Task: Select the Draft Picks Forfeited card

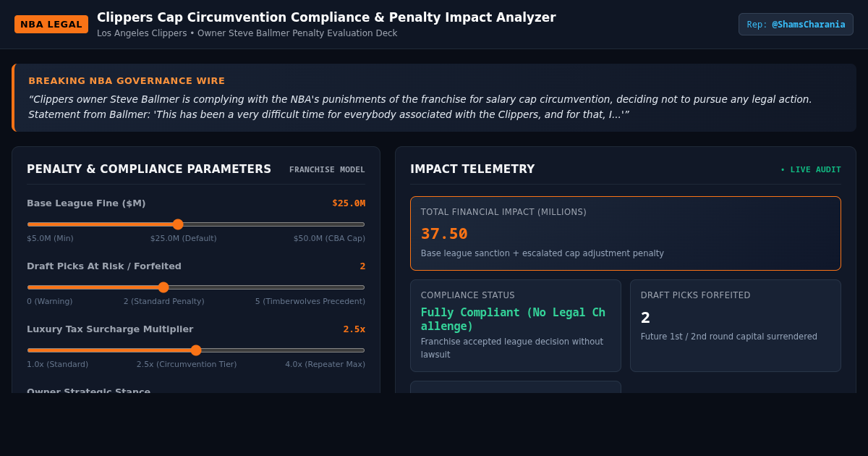Action: click(736, 326)
